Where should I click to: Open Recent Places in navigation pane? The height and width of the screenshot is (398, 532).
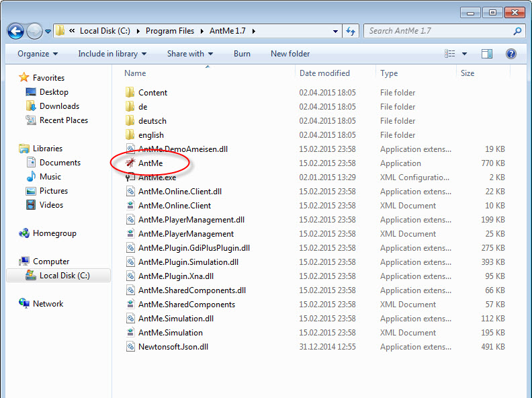pyautogui.click(x=63, y=120)
